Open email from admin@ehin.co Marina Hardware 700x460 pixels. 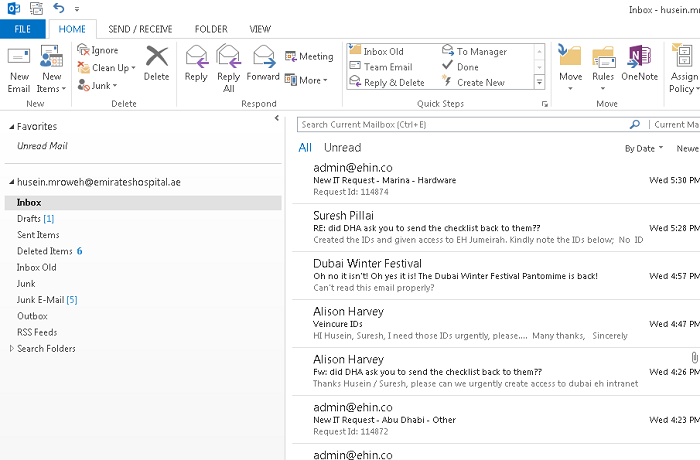496,180
